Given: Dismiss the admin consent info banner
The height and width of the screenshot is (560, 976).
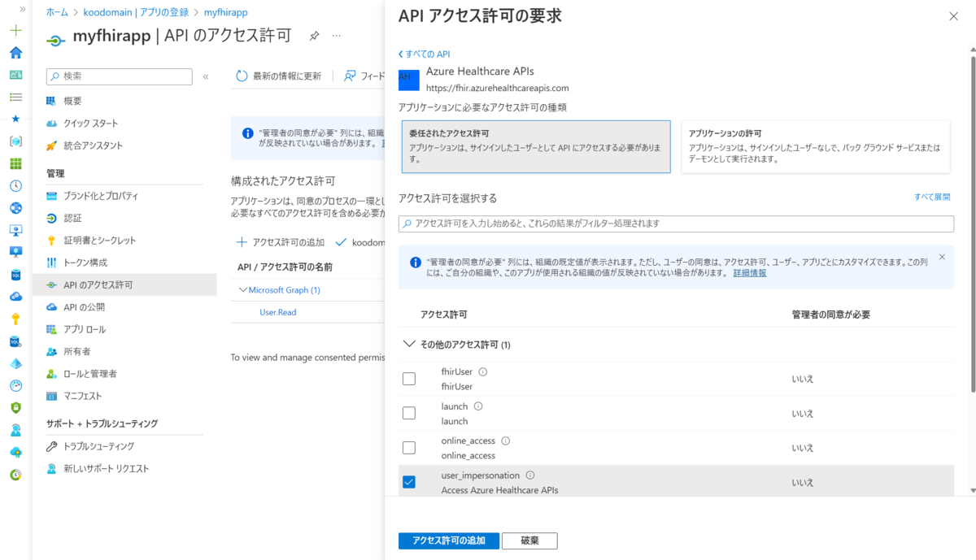Looking at the screenshot, I should [942, 257].
